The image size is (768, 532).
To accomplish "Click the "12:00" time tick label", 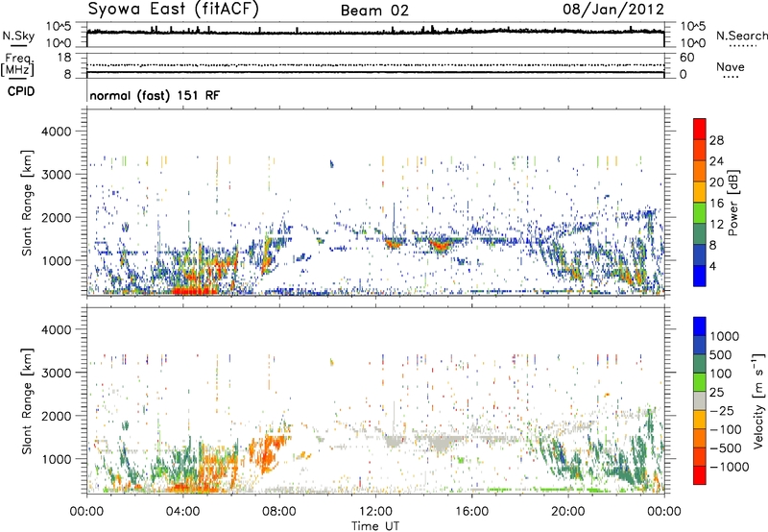I will (375, 512).
